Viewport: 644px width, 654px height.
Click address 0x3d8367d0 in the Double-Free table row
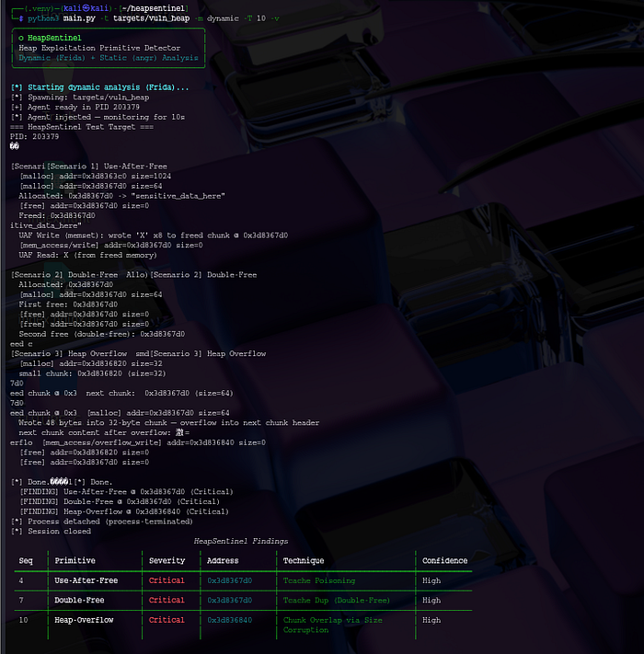pos(230,601)
